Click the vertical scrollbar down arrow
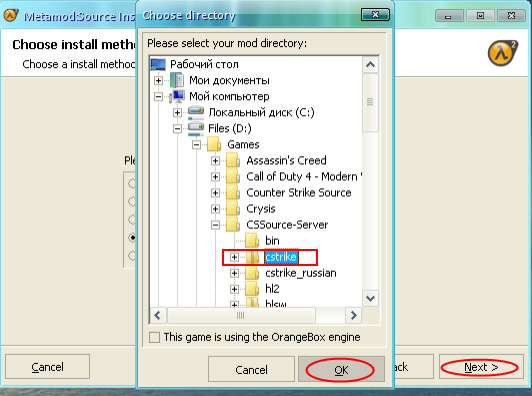Image resolution: width=532 pixels, height=396 pixels. click(370, 299)
